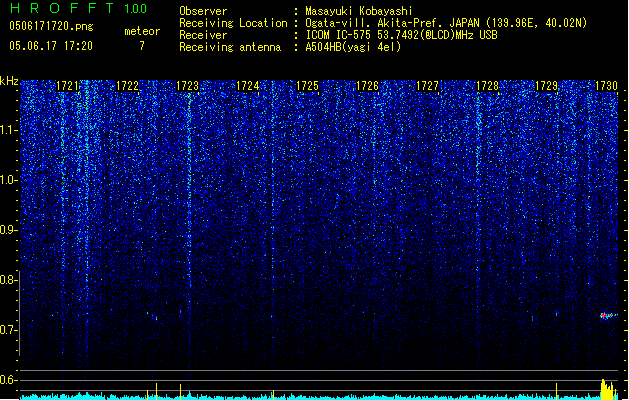Viewport: 629px width, 400px height.
Task: Click the A504HB(yagi 4el) antenna text
Action: point(353,47)
